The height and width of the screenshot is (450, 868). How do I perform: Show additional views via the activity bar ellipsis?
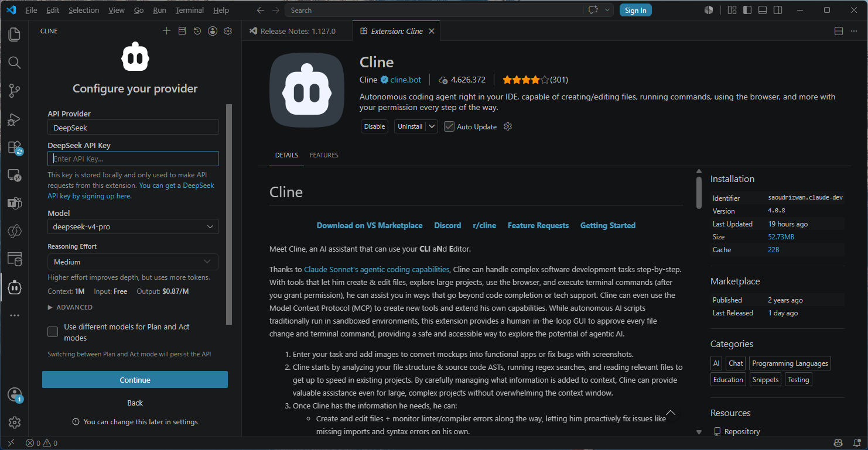[15, 315]
